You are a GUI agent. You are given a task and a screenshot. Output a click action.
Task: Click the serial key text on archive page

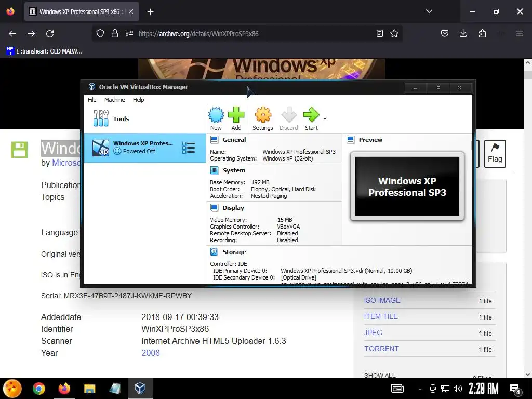[x=116, y=296]
